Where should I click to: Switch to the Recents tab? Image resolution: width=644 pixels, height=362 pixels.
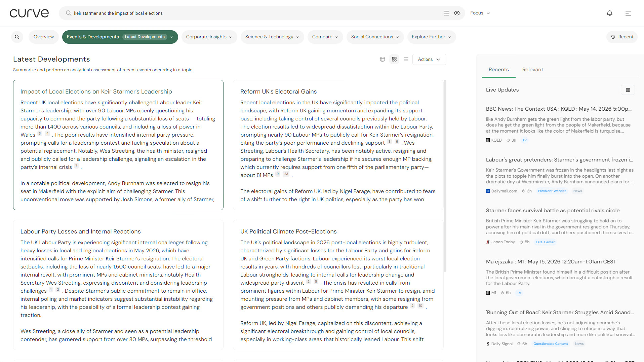pyautogui.click(x=498, y=70)
